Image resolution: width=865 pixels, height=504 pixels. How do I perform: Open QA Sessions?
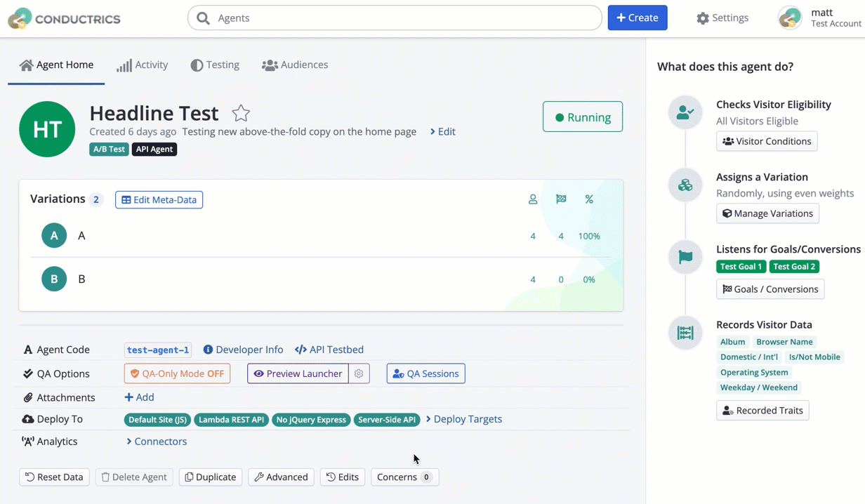[x=425, y=373]
